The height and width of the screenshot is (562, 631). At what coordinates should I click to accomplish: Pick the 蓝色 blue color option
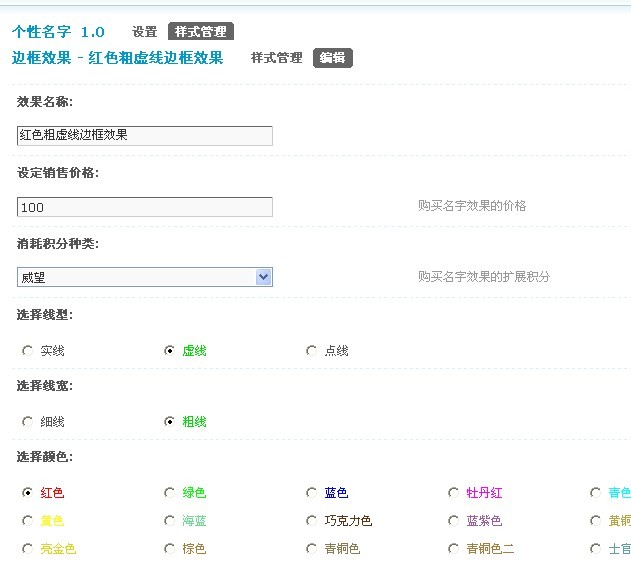point(312,493)
